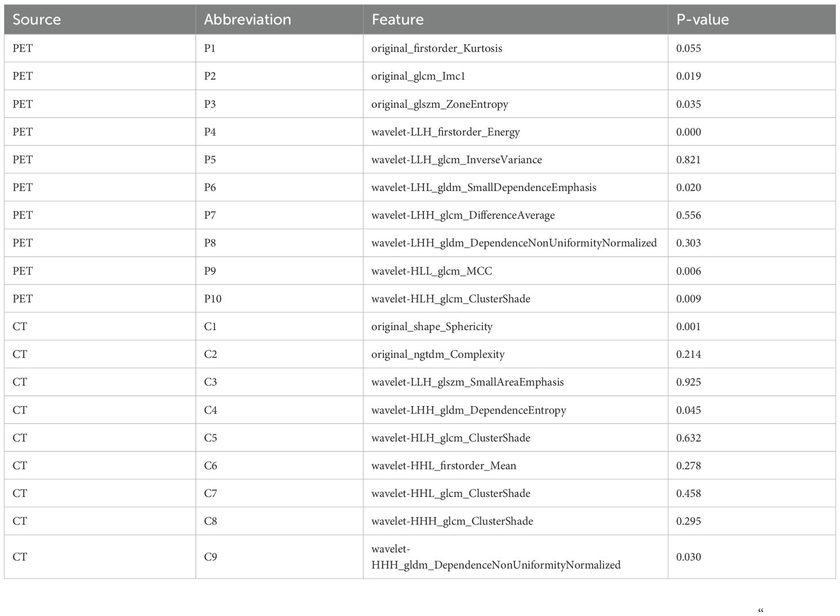Click the original_glszm_ZoneEntropy feature text
The height and width of the screenshot is (616, 840).
pyautogui.click(x=440, y=104)
